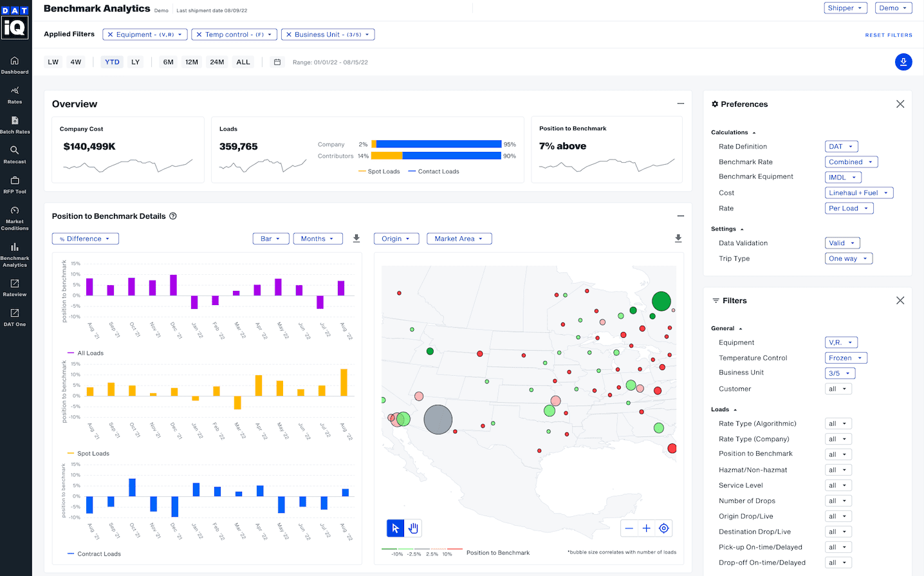Image resolution: width=924 pixels, height=576 pixels.
Task: Select the YTD time range
Action: (112, 62)
